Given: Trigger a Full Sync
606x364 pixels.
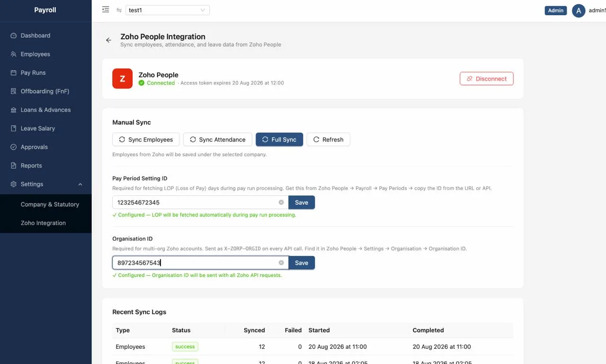Looking at the screenshot, I should [x=279, y=140].
